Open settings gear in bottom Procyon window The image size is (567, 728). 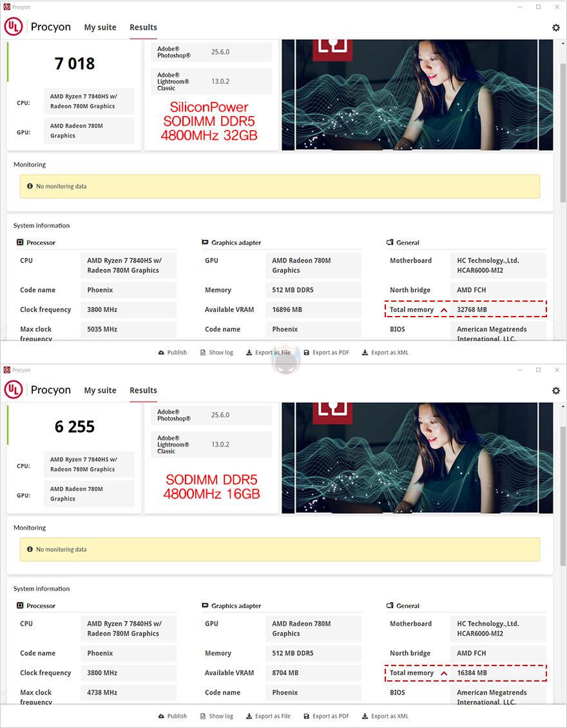(556, 391)
